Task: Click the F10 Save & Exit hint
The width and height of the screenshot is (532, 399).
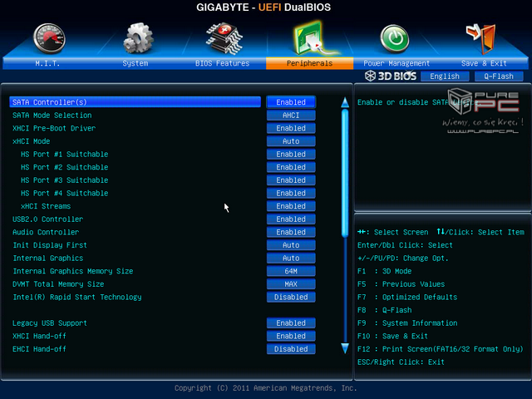Action: point(392,336)
